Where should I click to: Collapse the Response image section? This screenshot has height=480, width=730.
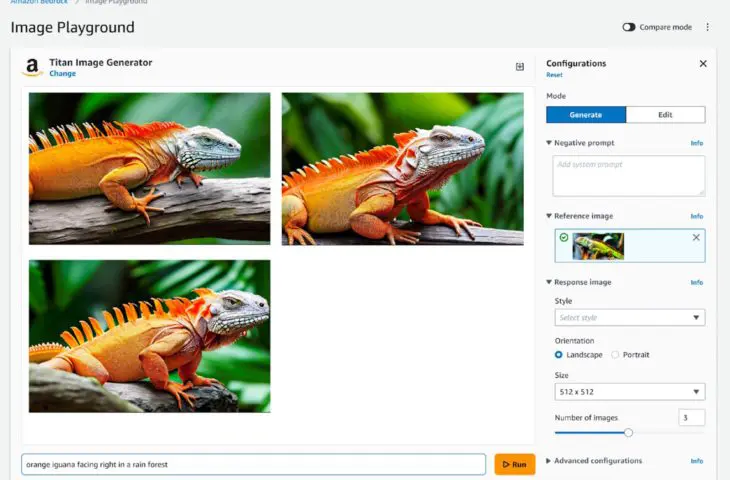[x=549, y=282]
